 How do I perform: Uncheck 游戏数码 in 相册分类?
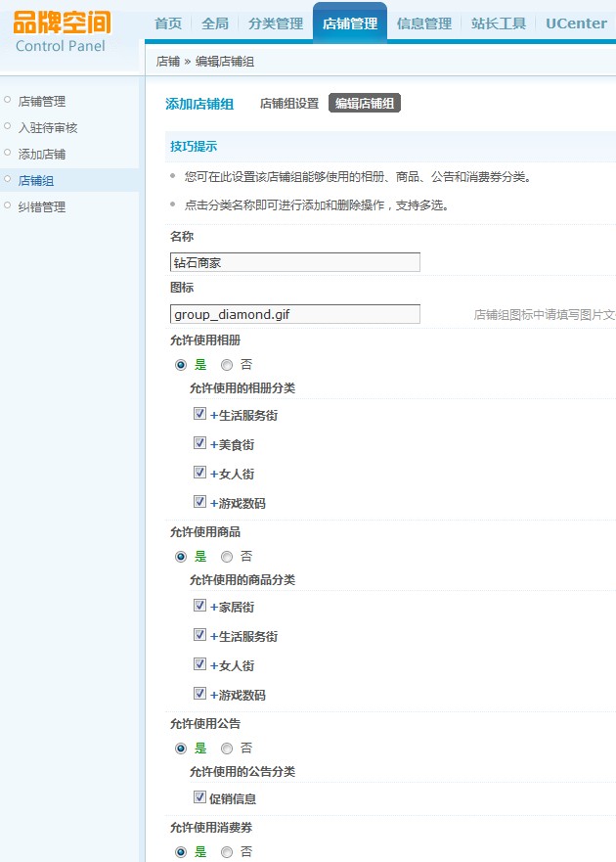pos(200,501)
